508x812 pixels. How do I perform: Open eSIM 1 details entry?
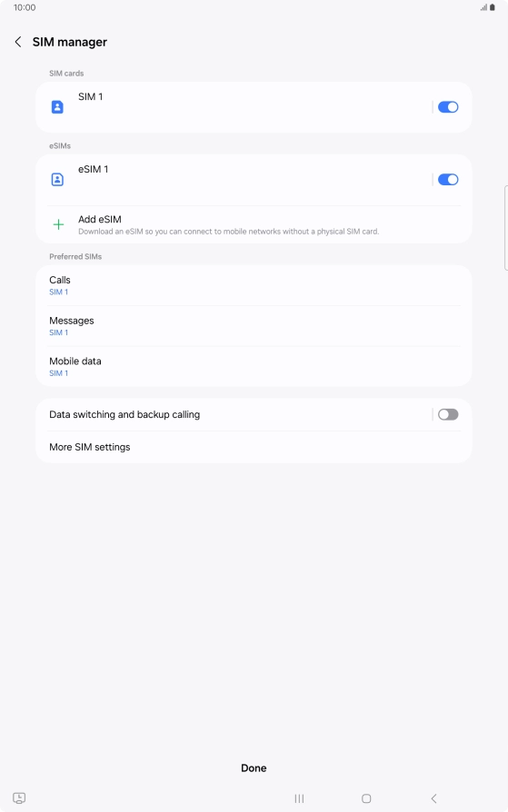(x=234, y=180)
